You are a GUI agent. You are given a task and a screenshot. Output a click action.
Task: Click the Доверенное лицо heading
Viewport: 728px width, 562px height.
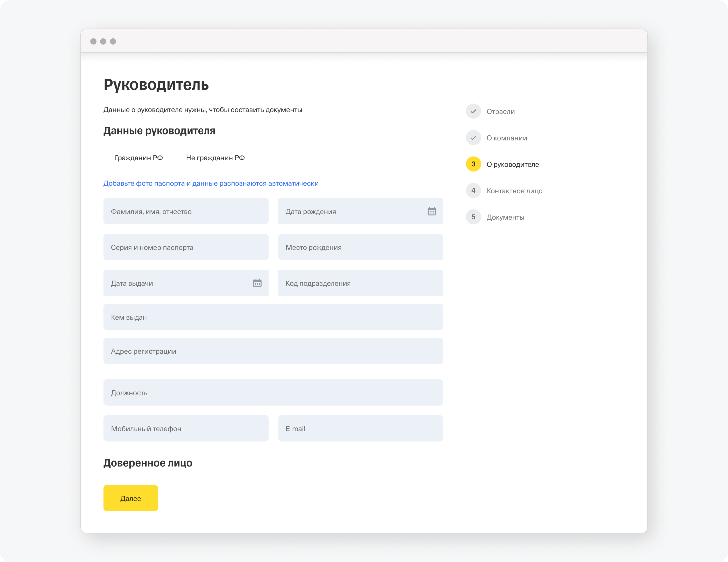pyautogui.click(x=148, y=463)
